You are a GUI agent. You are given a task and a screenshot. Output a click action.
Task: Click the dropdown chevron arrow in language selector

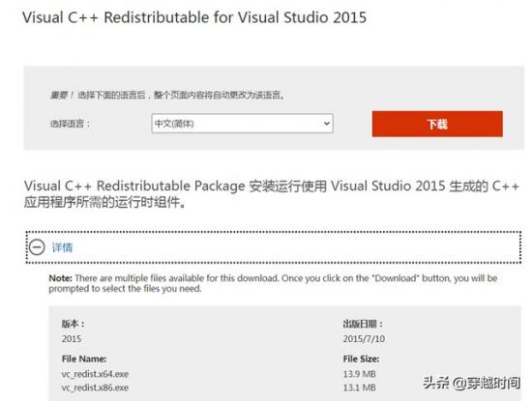coord(326,124)
